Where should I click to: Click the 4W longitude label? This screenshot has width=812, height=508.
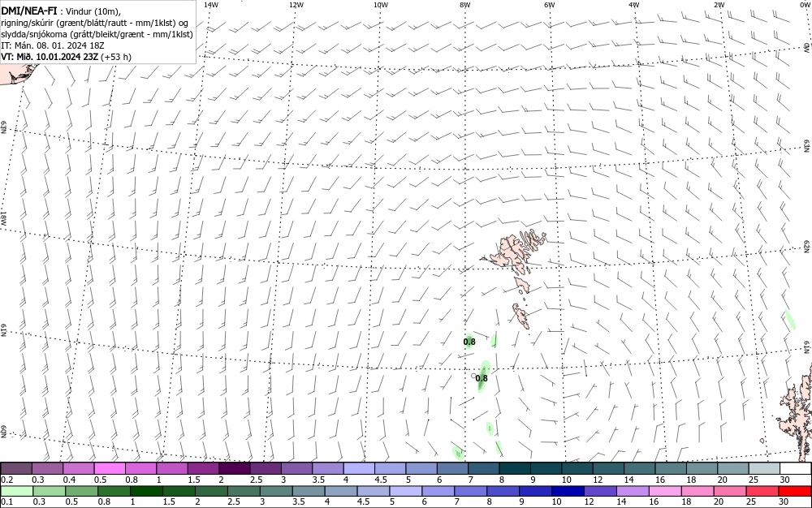634,5
